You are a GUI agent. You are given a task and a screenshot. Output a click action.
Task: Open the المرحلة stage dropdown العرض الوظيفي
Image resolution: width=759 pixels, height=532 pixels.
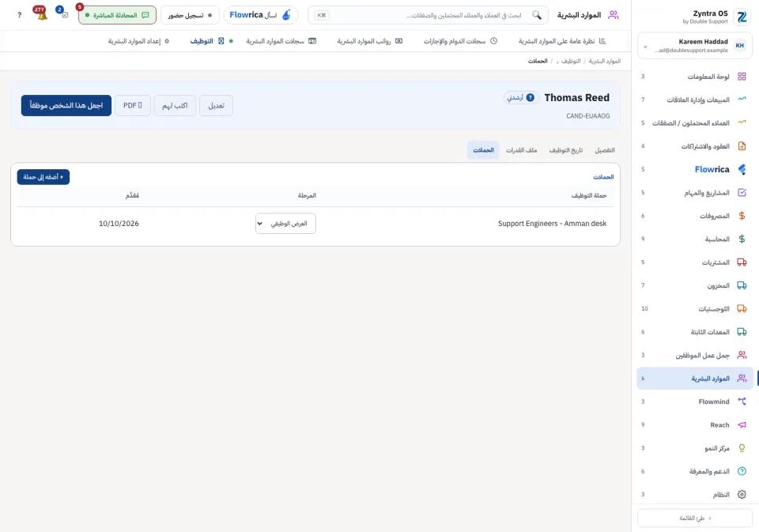[285, 223]
